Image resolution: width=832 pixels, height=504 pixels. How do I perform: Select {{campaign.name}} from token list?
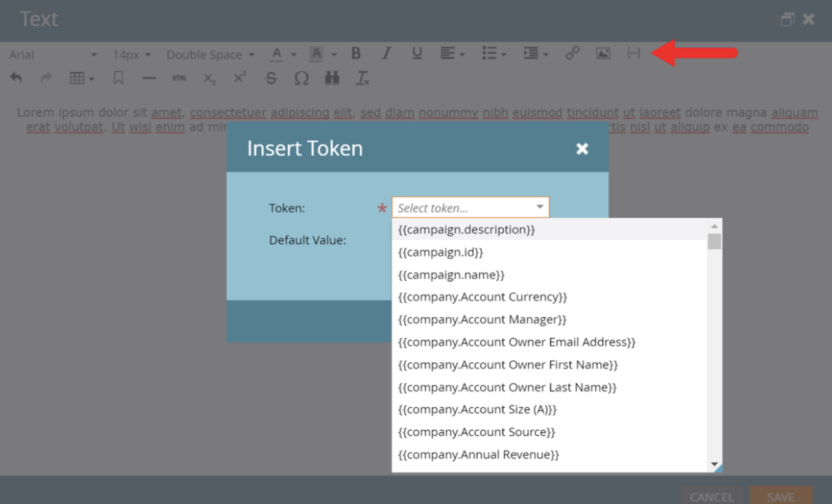[451, 275]
